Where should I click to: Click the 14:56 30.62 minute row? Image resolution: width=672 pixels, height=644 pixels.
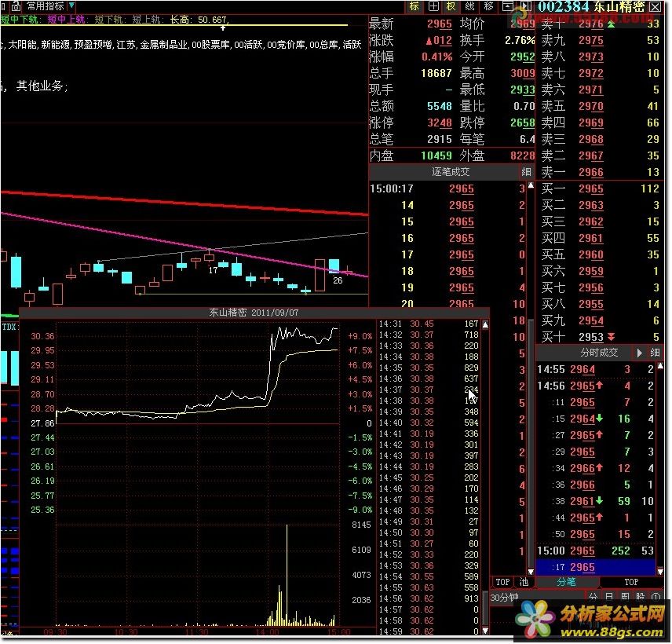[429, 598]
